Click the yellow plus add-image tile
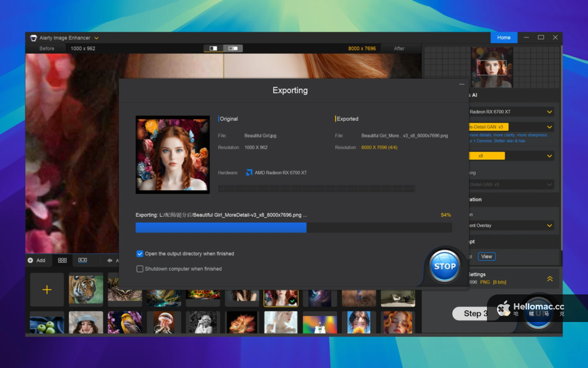588x368 pixels. 47,290
